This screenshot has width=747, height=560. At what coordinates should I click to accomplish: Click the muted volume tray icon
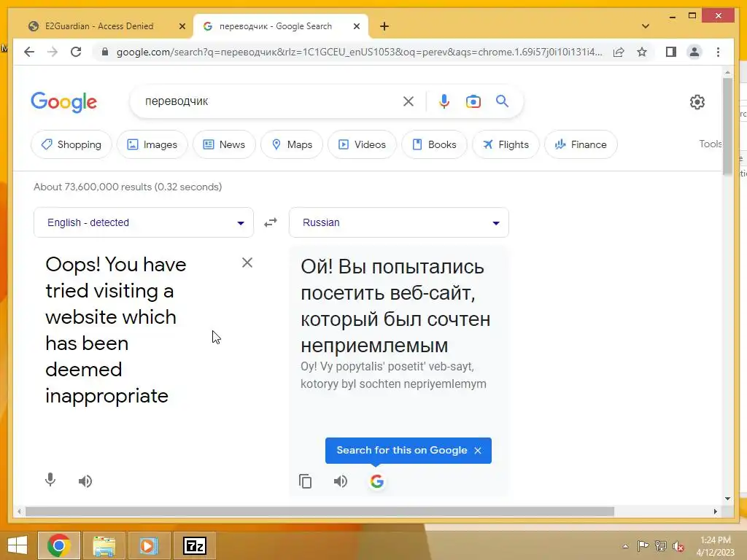point(678,546)
